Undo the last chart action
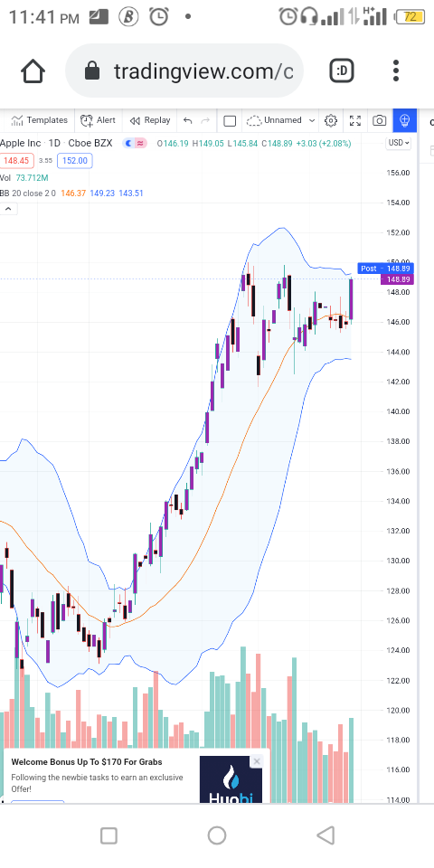This screenshot has height=868, width=434. click(188, 120)
